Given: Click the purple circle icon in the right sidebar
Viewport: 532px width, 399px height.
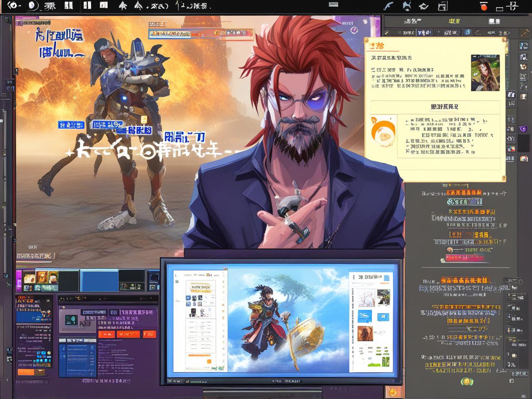Looking at the screenshot, I should click(523, 129).
